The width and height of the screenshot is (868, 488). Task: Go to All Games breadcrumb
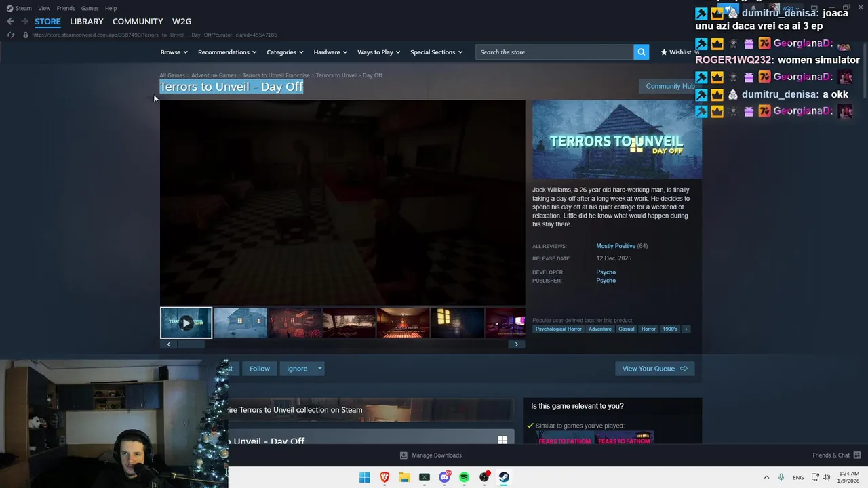[x=172, y=75]
